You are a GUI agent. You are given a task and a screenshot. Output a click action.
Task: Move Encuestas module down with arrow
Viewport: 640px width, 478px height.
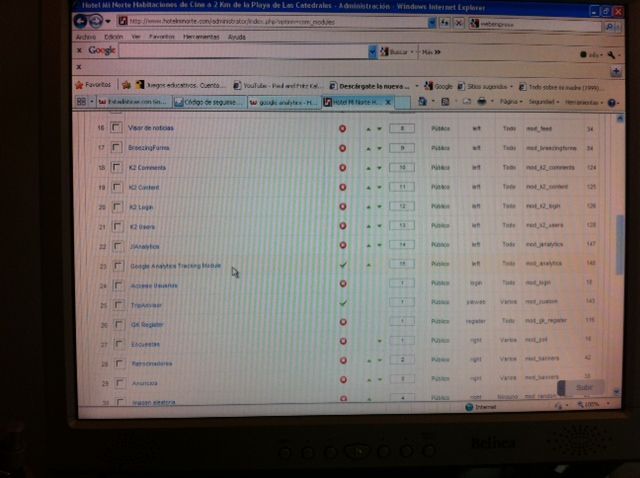click(380, 341)
